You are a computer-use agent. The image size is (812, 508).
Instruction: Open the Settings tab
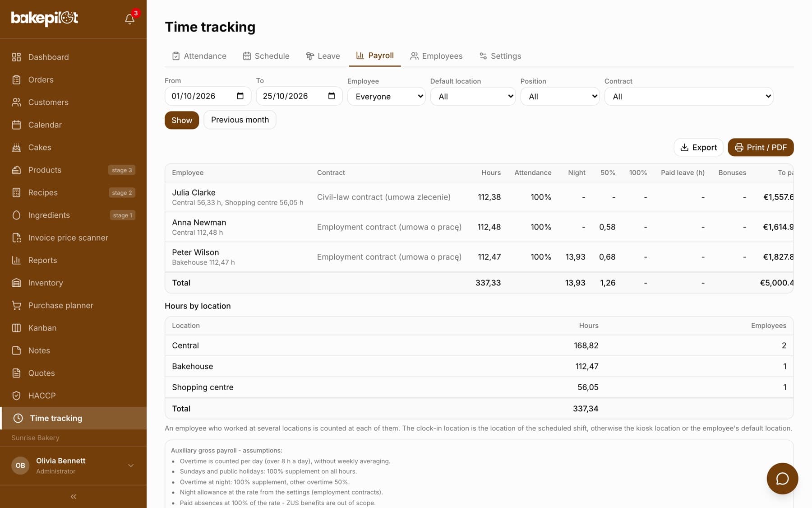[x=500, y=56]
